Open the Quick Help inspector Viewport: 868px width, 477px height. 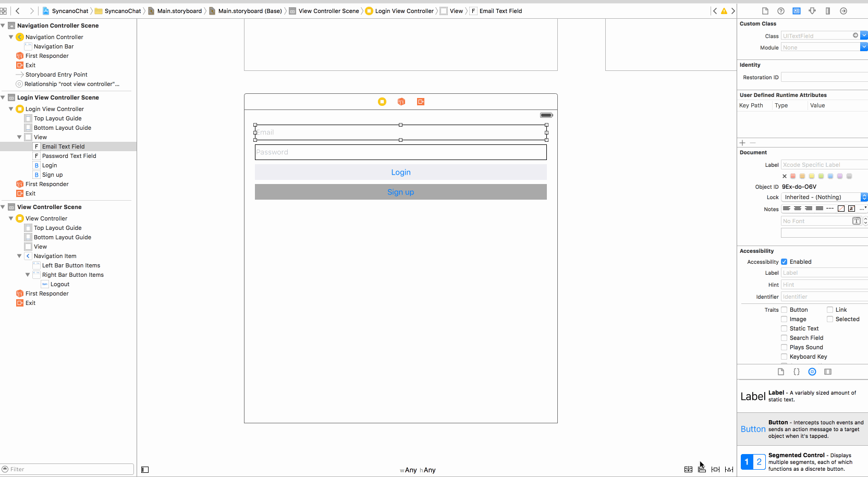tap(781, 11)
